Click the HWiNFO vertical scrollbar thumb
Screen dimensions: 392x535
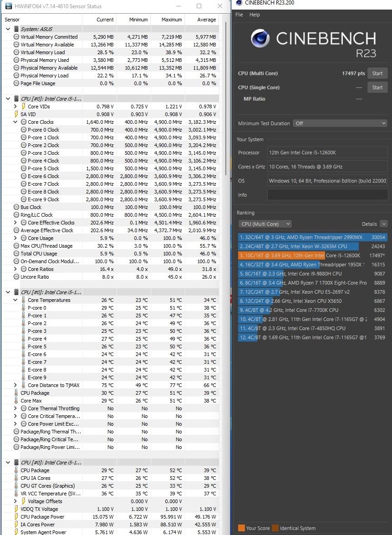click(x=225, y=99)
